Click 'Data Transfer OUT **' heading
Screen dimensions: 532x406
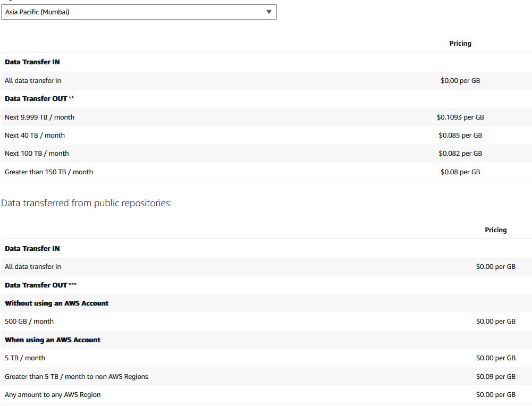pyautogui.click(x=39, y=99)
